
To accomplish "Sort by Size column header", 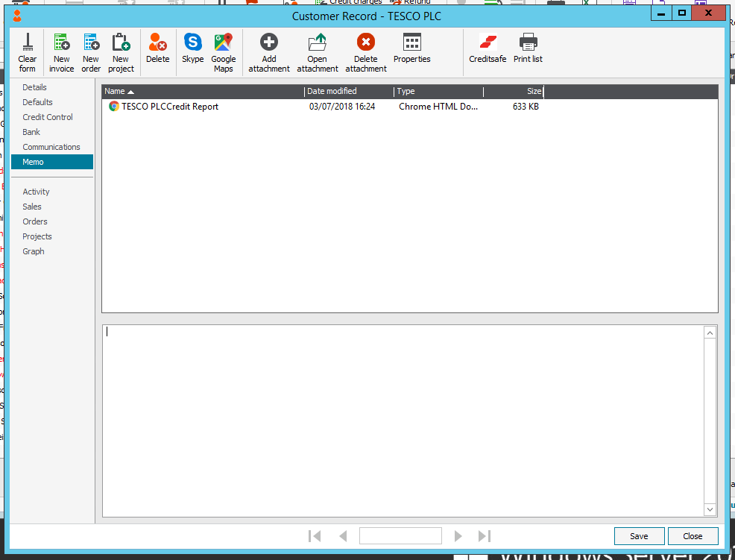I will coord(514,92).
